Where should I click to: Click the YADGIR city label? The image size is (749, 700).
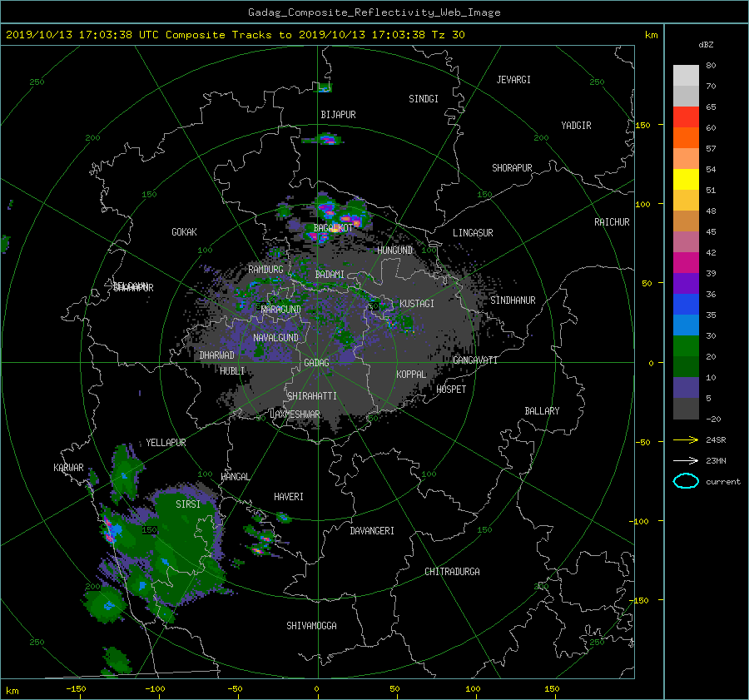(576, 126)
